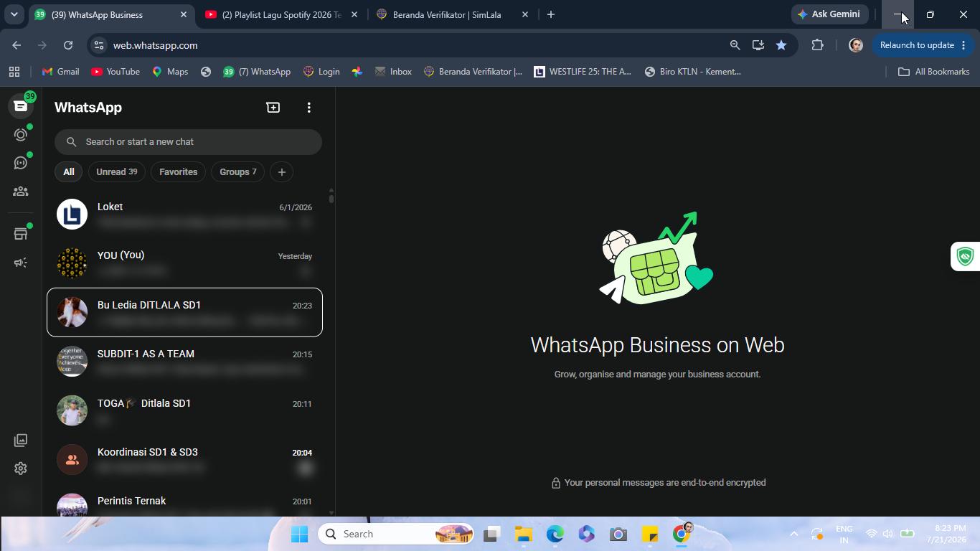Open the TOGA Ditlala SD1 chat
The height and width of the screenshot is (551, 980).
point(184,410)
